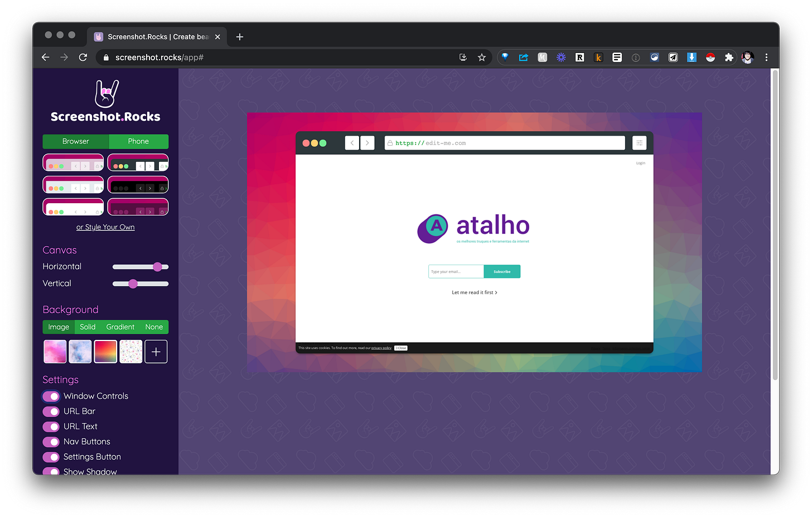Select the dark frame with colored dots thumbnail
Image resolution: width=812 pixels, height=518 pixels.
pos(138,162)
